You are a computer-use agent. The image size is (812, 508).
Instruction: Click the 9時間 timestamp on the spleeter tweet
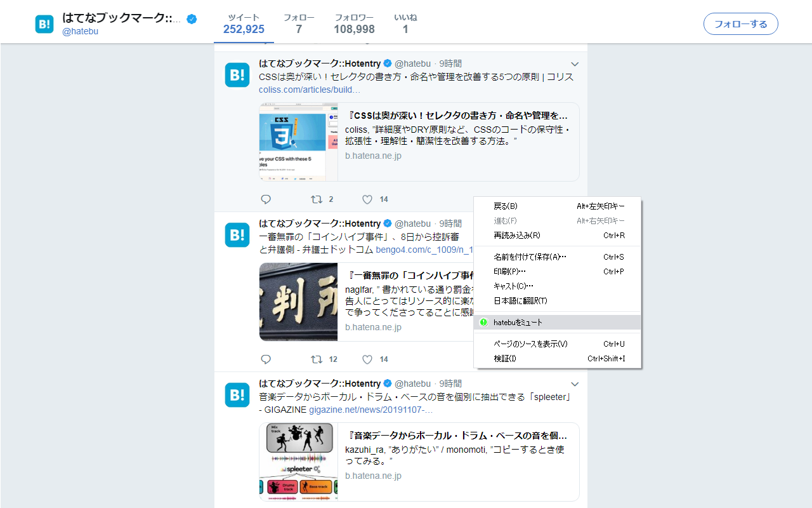point(450,384)
